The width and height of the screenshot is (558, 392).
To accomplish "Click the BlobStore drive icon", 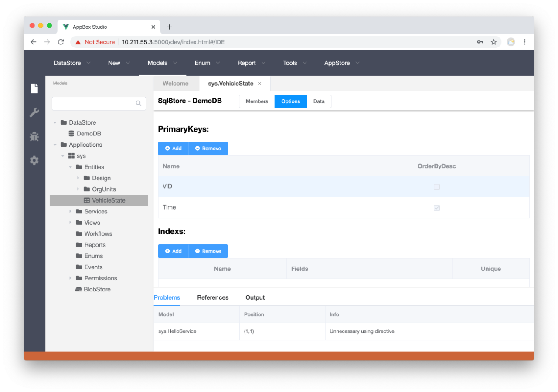I will point(78,289).
